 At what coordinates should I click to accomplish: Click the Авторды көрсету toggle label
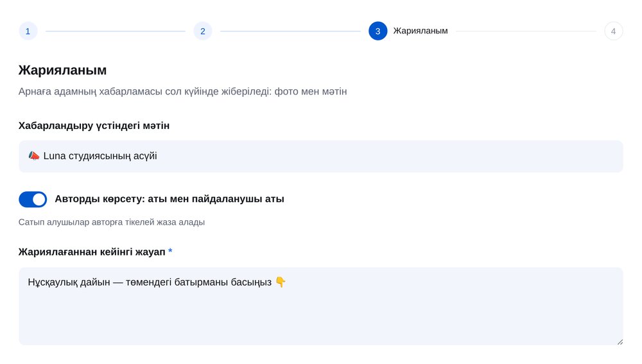[169, 199]
